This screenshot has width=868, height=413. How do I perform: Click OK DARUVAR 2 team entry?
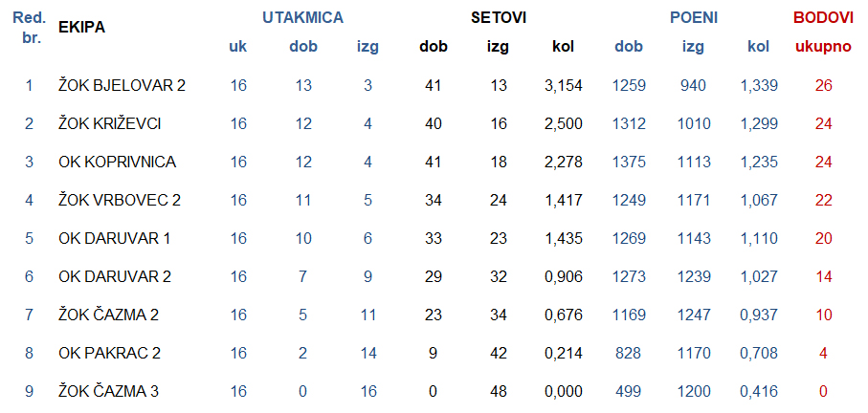point(115,276)
